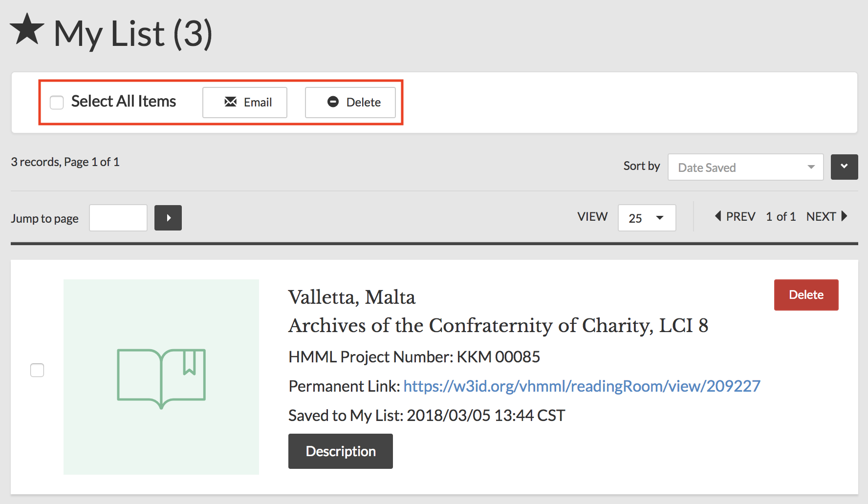Open the record Description button
Image resolution: width=868 pixels, height=504 pixels.
point(341,451)
